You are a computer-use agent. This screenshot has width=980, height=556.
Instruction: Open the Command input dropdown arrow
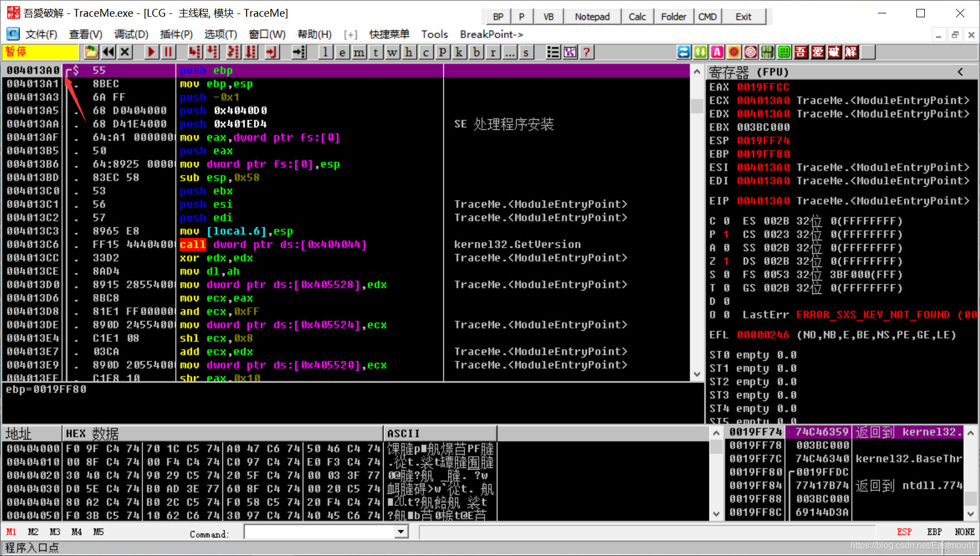click(401, 532)
